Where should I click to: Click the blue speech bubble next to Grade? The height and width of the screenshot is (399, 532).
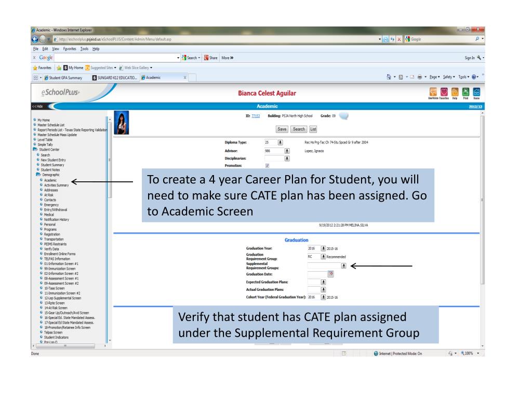(x=344, y=116)
